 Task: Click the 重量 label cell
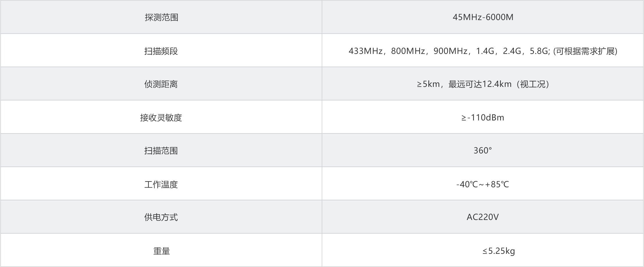click(x=162, y=251)
